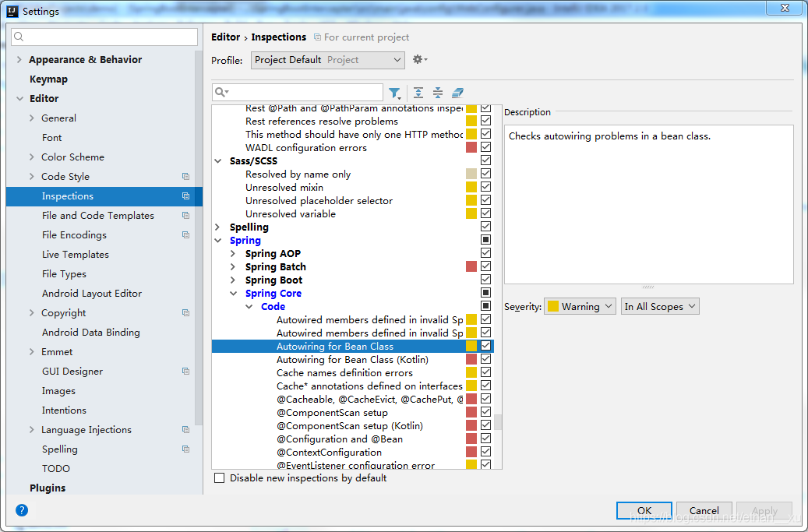Screen dimensions: 808x532
Task: Collapse the Spring Core node
Action: (234, 294)
